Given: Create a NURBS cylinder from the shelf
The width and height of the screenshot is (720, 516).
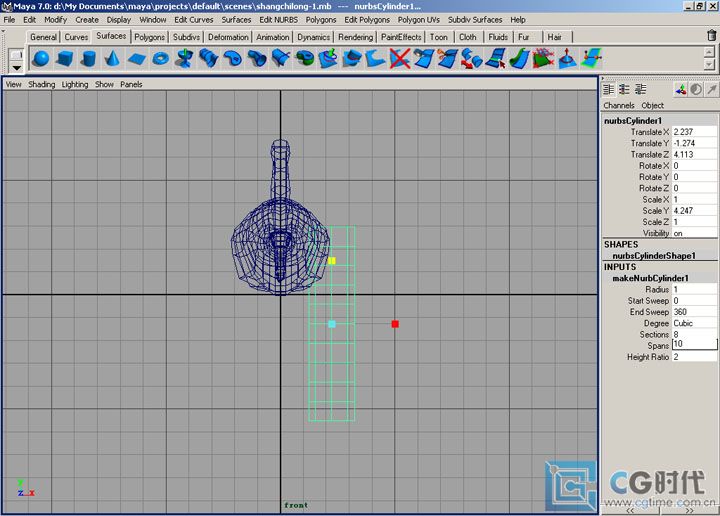Looking at the screenshot, I should click(88, 59).
